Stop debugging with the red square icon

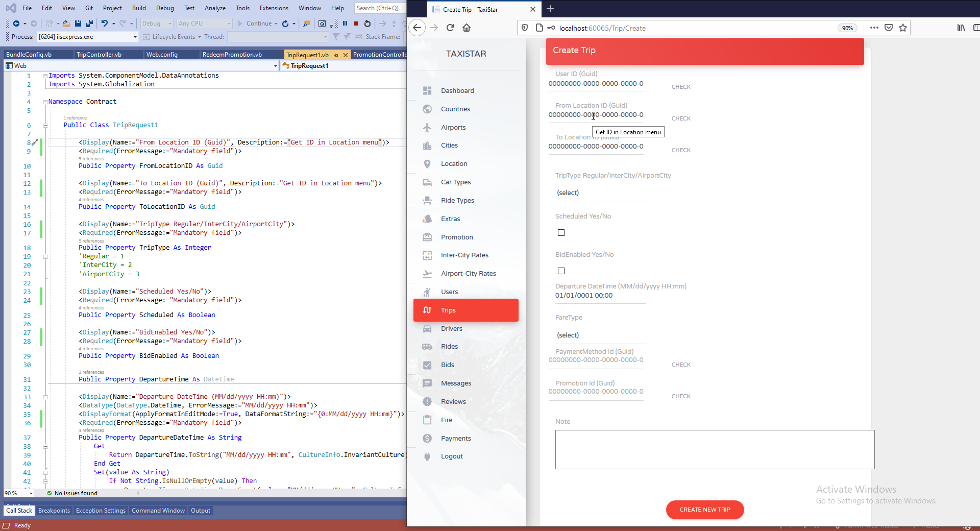(x=356, y=23)
